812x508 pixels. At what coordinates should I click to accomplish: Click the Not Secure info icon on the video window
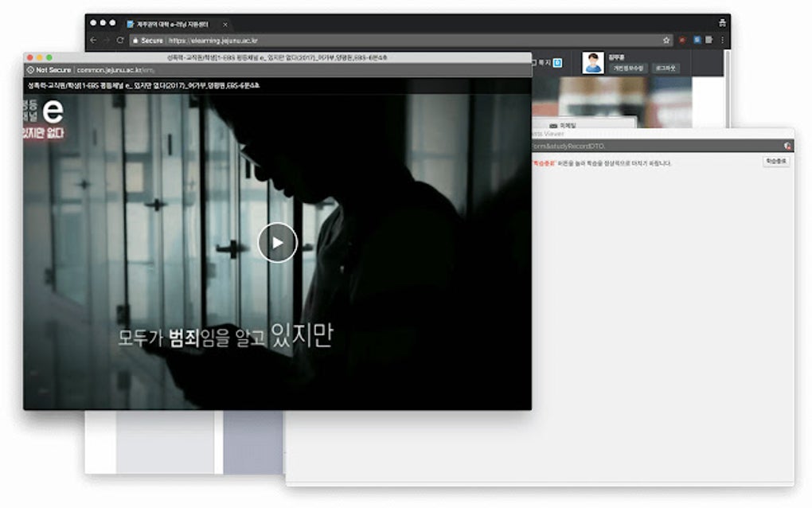pos(29,70)
